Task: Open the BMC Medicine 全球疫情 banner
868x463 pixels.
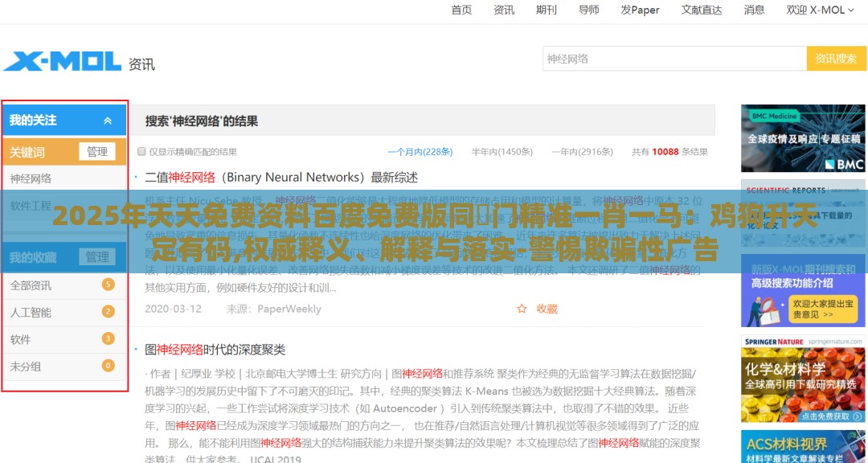Action: pos(803,138)
